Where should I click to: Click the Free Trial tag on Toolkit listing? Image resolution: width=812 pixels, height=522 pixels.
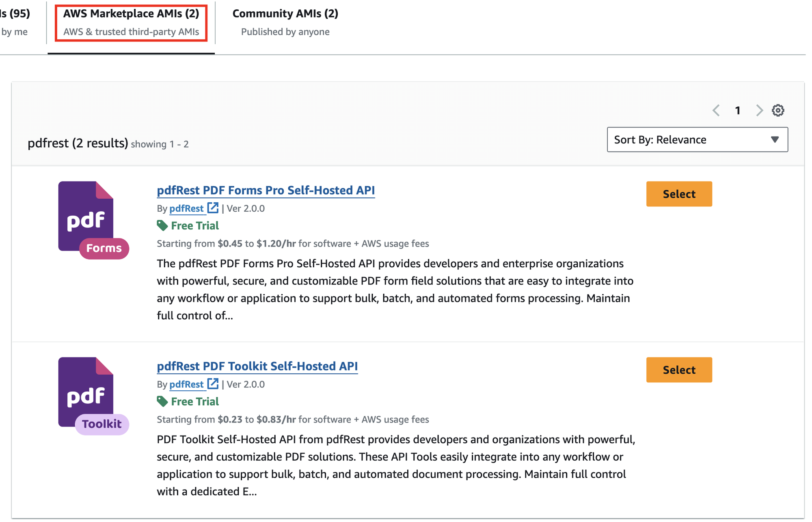[x=188, y=401]
